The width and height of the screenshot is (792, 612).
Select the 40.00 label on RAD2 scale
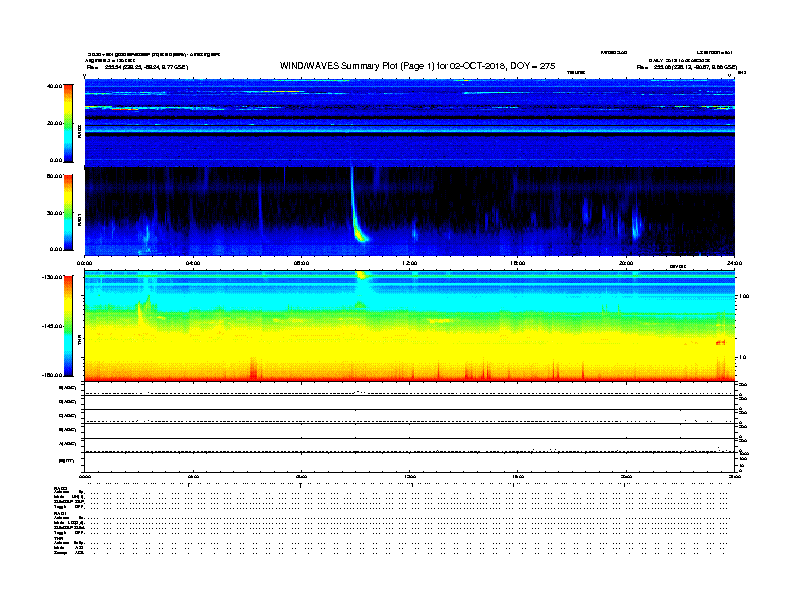(x=55, y=86)
